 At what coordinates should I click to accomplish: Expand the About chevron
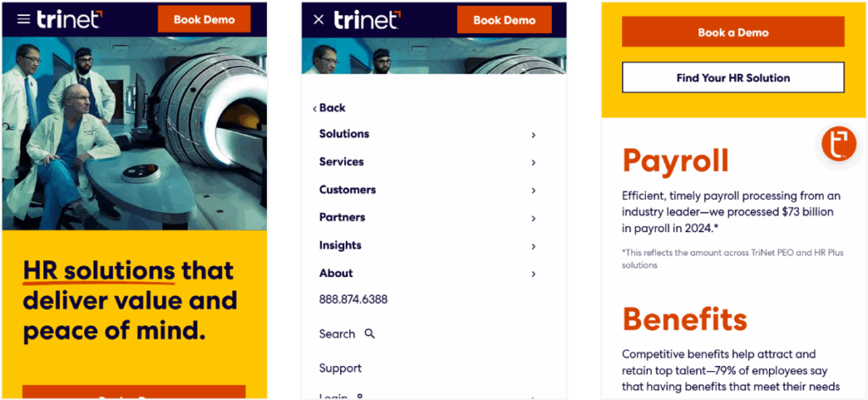(x=534, y=274)
